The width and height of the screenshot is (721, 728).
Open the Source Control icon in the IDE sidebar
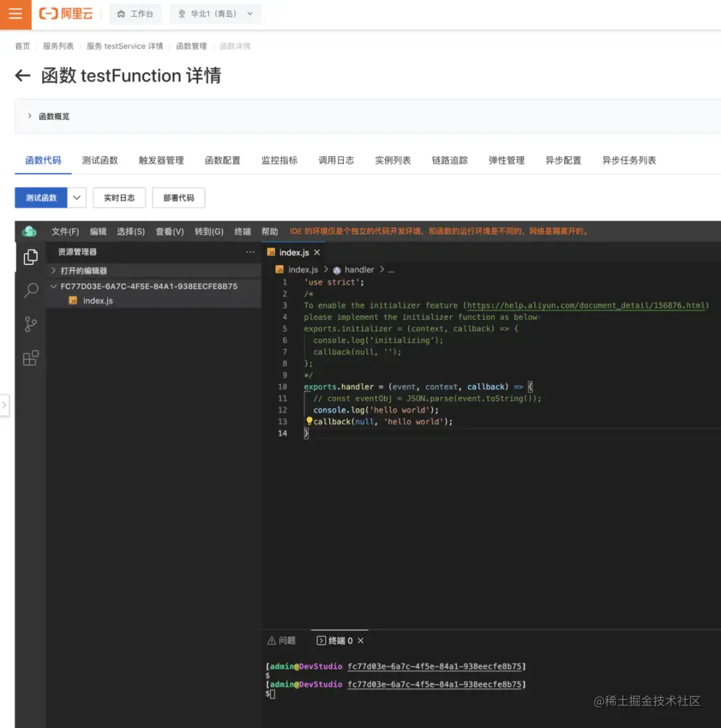coord(31,324)
